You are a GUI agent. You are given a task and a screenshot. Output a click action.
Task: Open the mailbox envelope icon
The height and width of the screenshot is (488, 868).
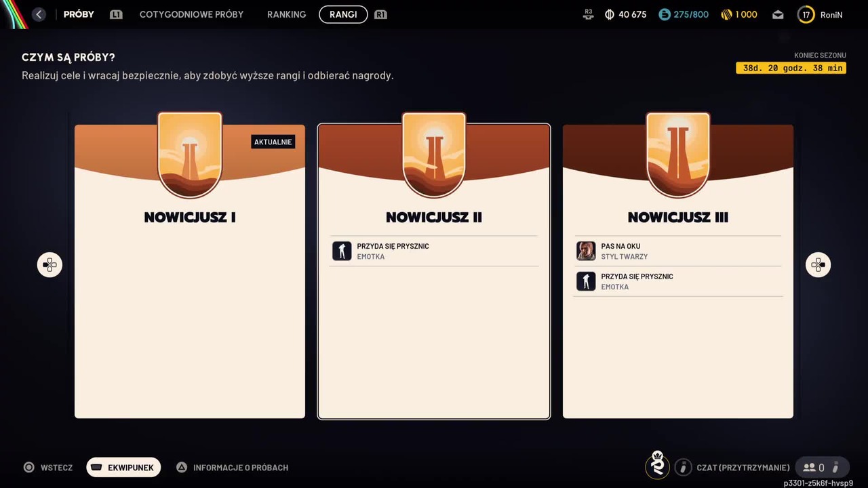(778, 14)
